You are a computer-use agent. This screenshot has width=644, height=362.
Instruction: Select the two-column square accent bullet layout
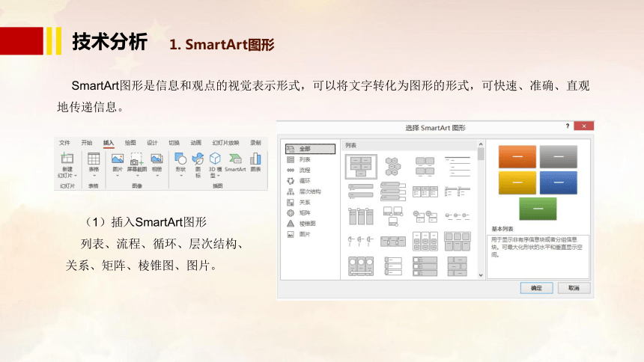tap(457, 191)
